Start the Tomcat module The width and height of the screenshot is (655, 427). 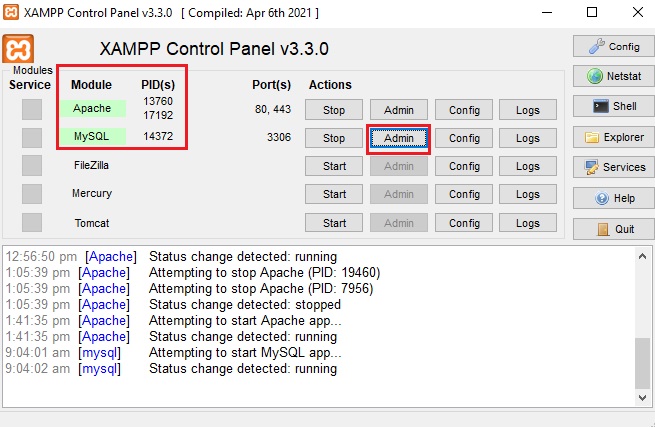334,223
